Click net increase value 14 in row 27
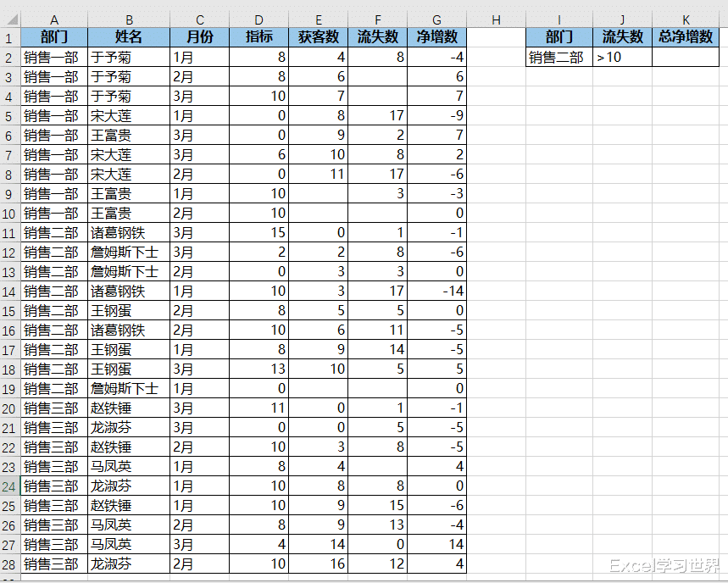This screenshot has width=728, height=583. (x=437, y=545)
